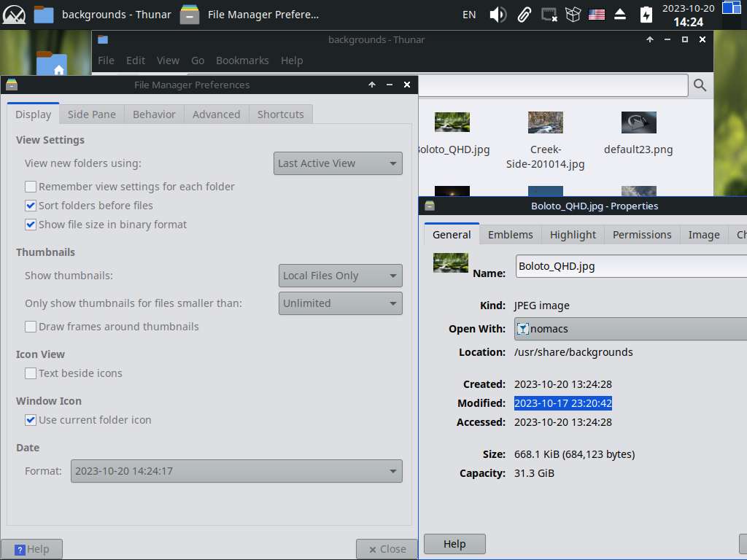Screen dimensions: 747x560
Task: Switch to the Permissions tab
Action: tap(642, 235)
